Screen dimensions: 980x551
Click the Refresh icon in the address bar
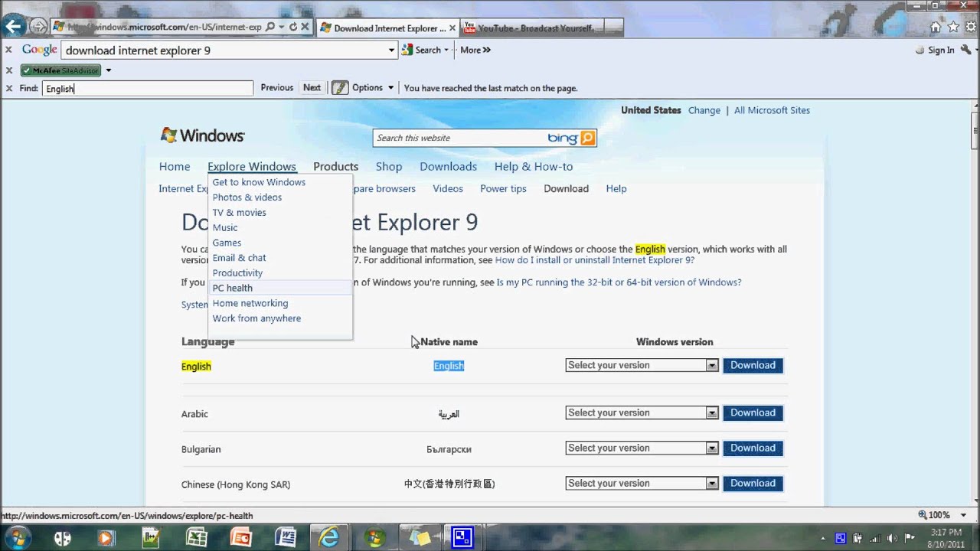tap(293, 27)
